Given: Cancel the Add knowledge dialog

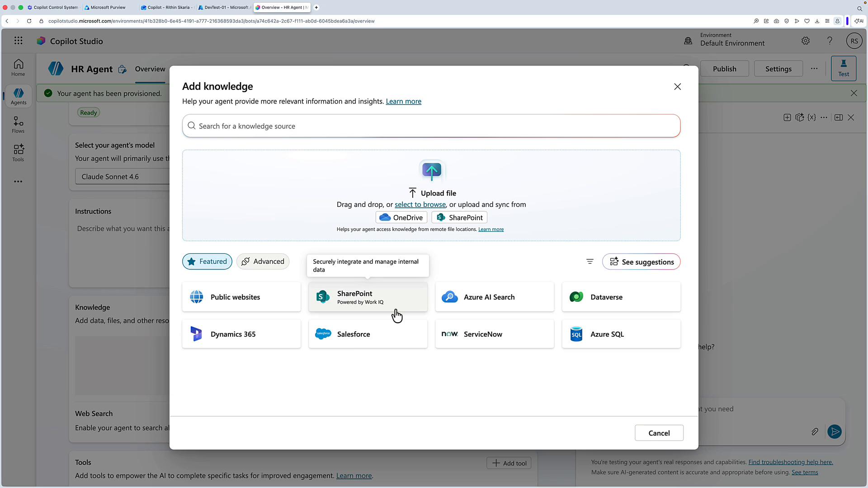Looking at the screenshot, I should (x=659, y=433).
